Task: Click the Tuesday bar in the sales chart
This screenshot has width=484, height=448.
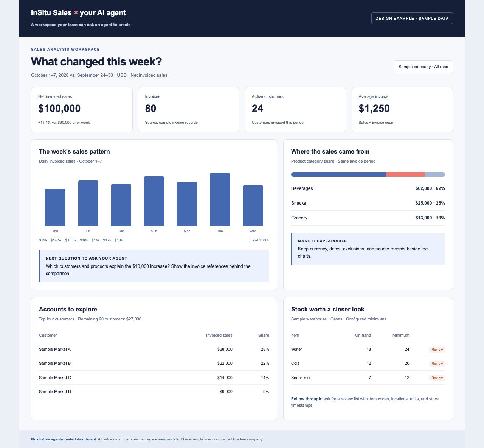Action: tap(220, 199)
